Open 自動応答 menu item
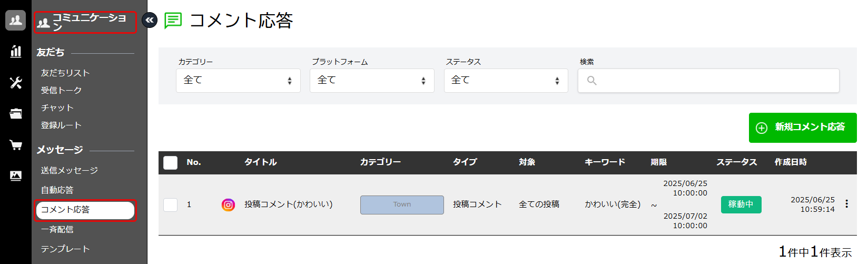The height and width of the screenshot is (264, 868). (57, 190)
